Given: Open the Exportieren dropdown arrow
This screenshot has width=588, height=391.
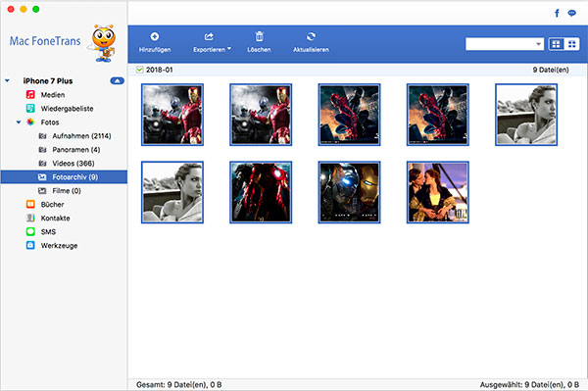Looking at the screenshot, I should coord(229,48).
